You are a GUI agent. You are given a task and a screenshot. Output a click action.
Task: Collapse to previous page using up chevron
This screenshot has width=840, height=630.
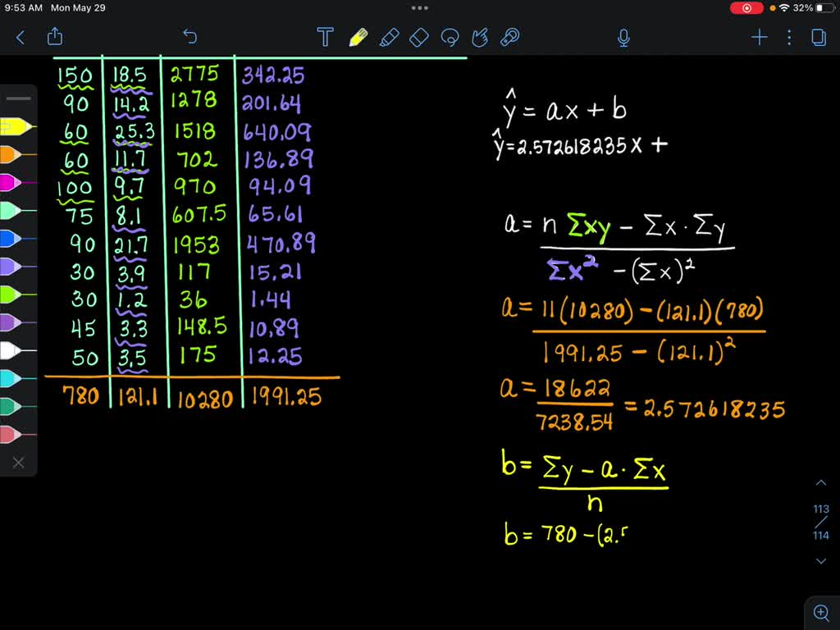[x=821, y=482]
